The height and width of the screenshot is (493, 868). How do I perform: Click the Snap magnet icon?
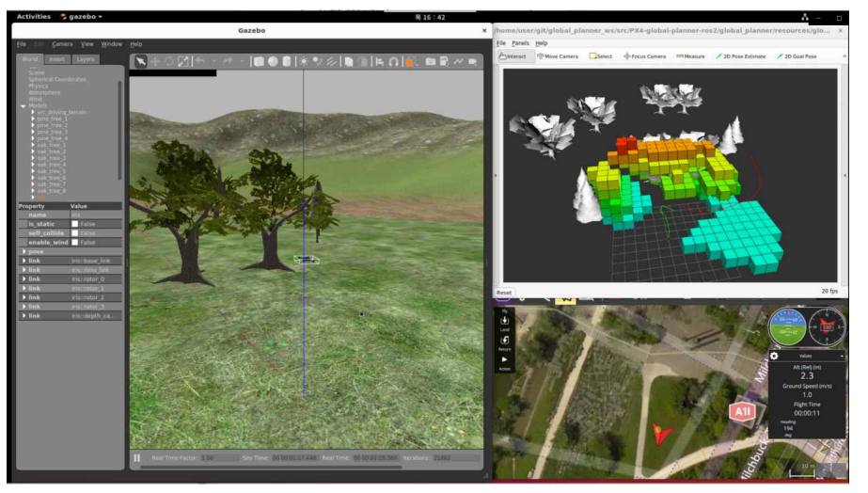393,61
